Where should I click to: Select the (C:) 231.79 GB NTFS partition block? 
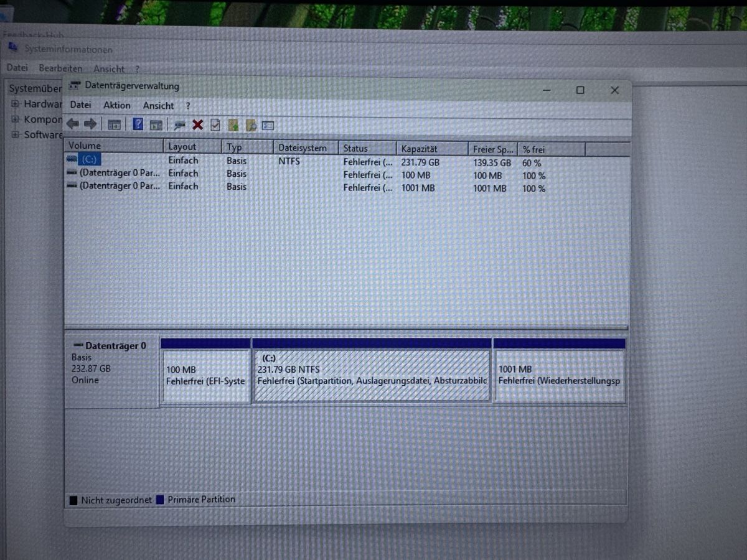click(x=372, y=370)
